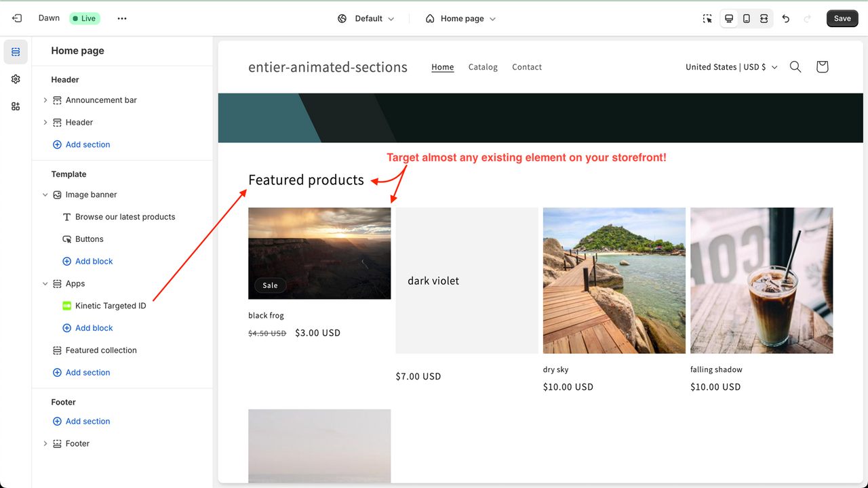
Task: Click the falling shadow iced coffee image
Action: [x=762, y=281]
